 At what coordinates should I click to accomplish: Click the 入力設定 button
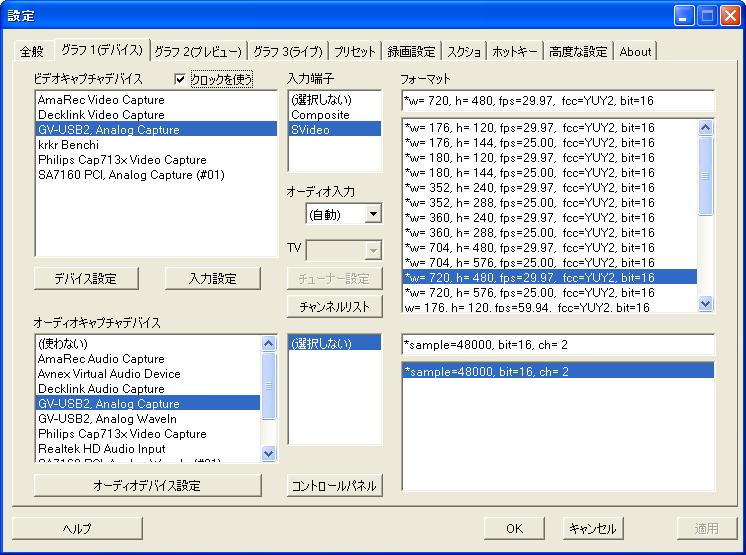click(x=213, y=279)
